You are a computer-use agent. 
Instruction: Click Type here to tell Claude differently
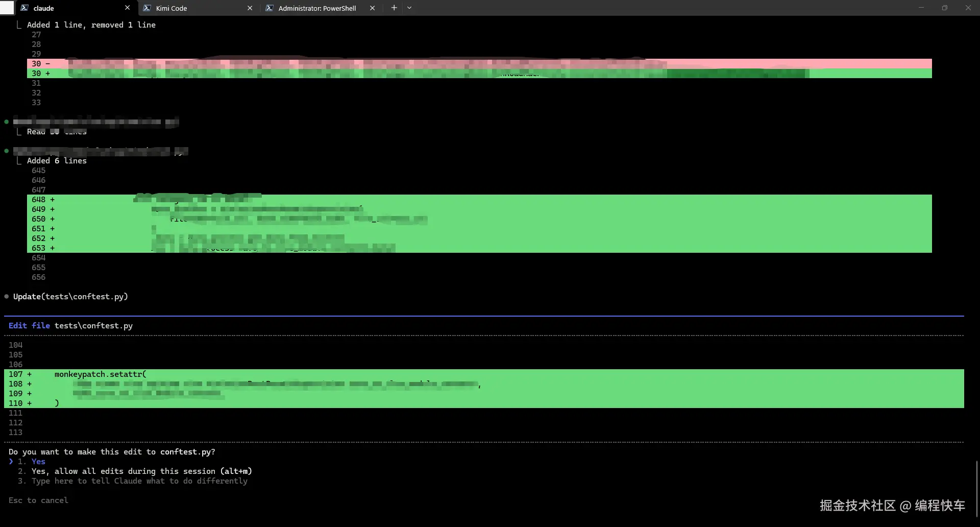click(x=139, y=481)
